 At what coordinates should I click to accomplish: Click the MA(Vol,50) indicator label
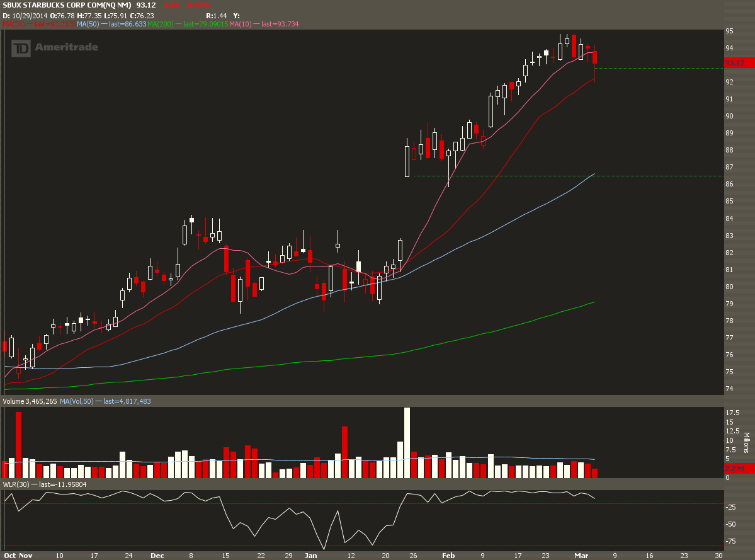click(77, 401)
